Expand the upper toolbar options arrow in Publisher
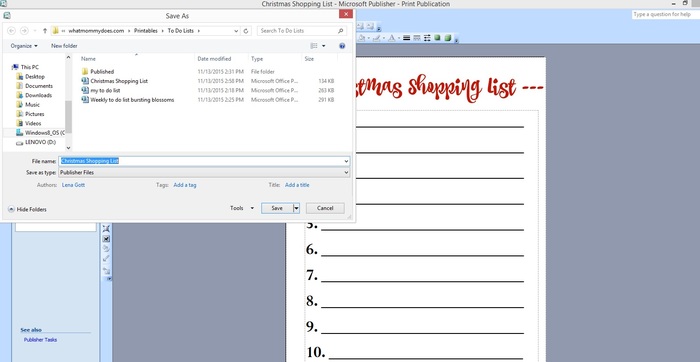Viewport: 700px width, 362px height. (379, 28)
